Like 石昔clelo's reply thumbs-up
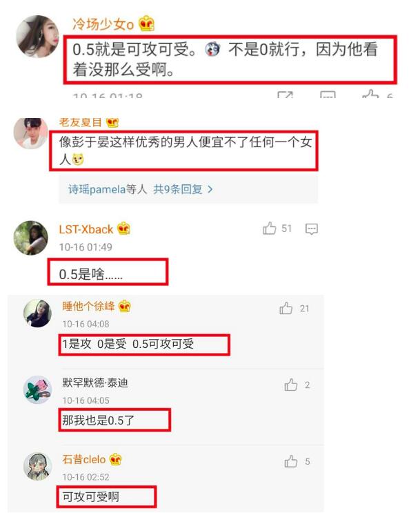Viewport: 420px width, 513px height. point(290,461)
